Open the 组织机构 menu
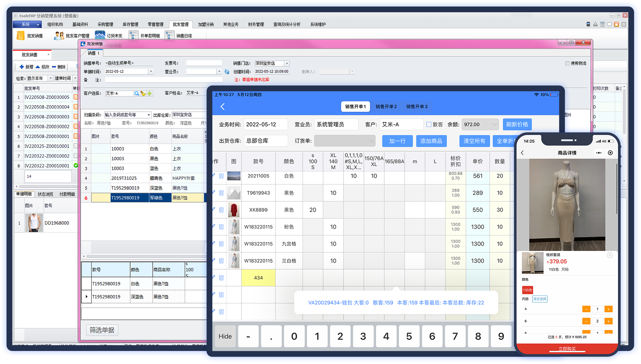 pos(55,25)
